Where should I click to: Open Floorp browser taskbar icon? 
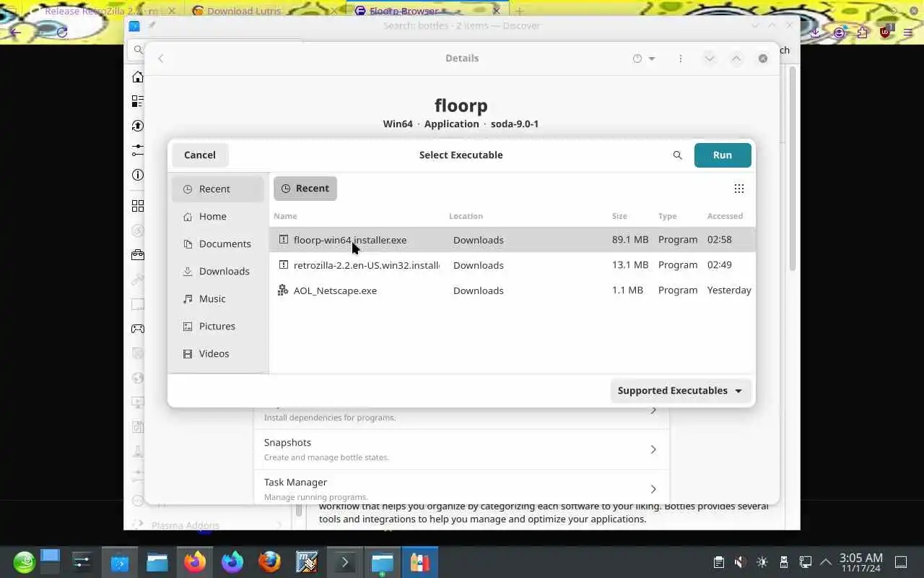click(x=232, y=562)
